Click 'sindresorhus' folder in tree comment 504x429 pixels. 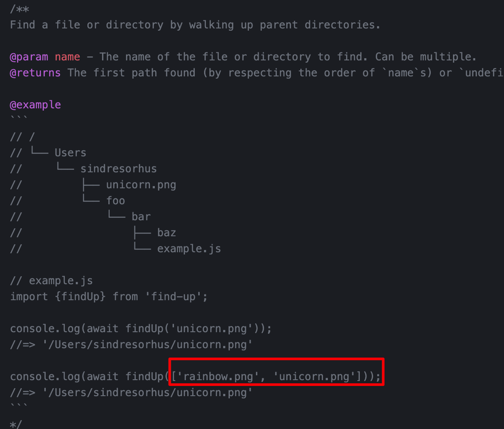[x=118, y=169]
